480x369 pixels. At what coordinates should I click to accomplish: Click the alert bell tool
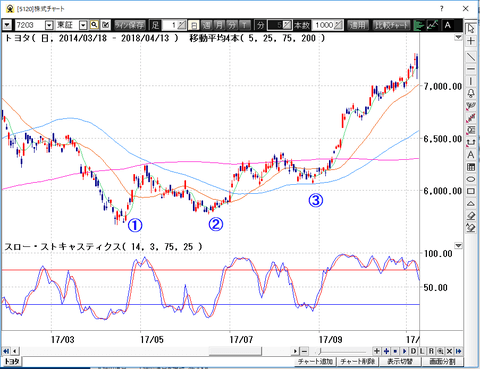(471, 93)
